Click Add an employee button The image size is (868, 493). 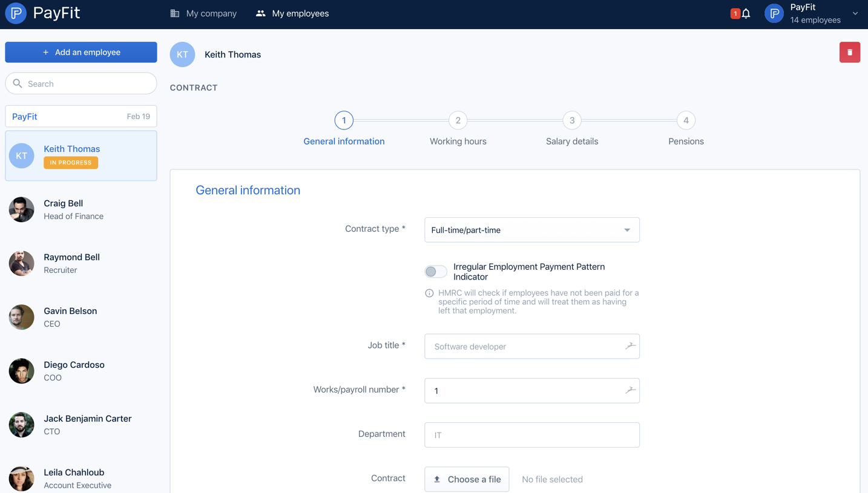(81, 52)
